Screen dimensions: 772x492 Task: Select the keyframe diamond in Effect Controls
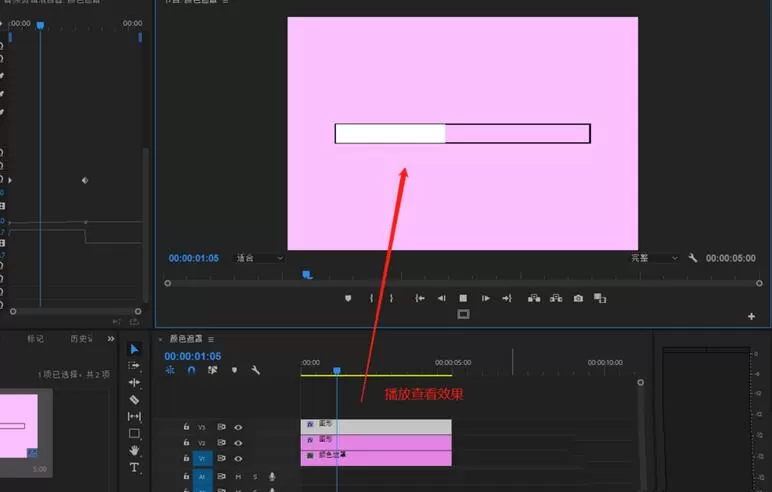coord(85,180)
